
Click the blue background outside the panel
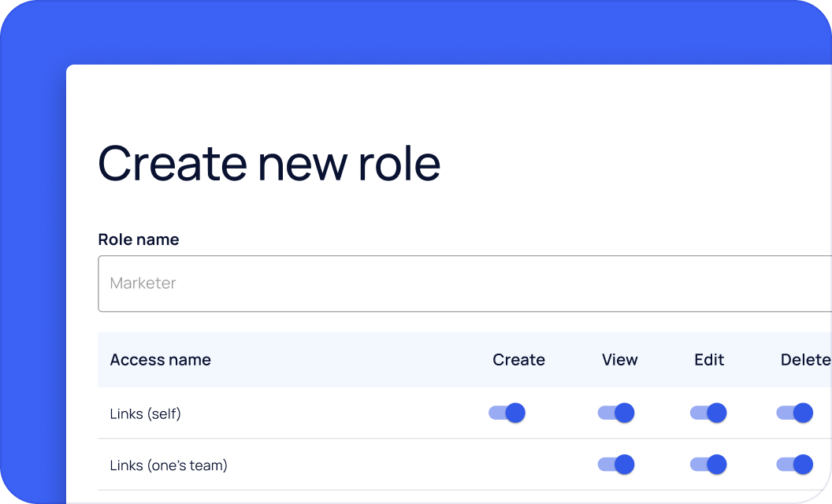(32, 236)
